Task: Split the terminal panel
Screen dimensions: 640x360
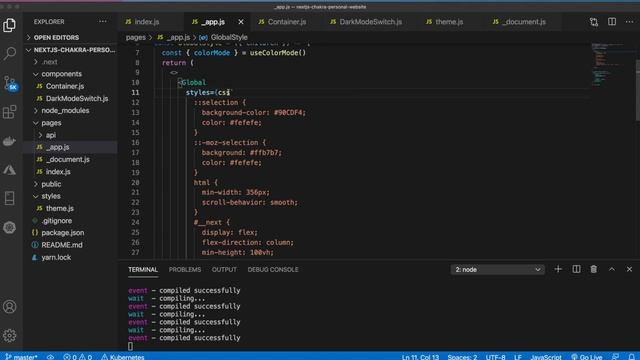Action: tap(576, 269)
